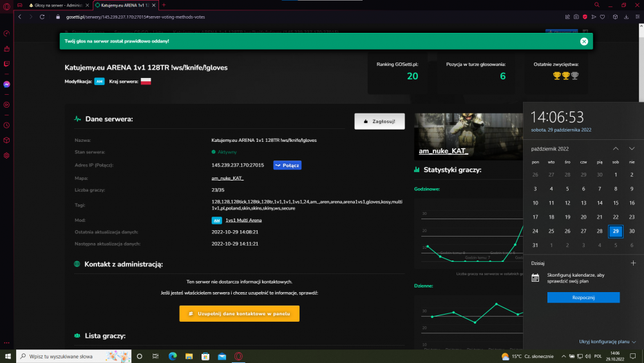Select day 31 in the calendar

pyautogui.click(x=535, y=246)
